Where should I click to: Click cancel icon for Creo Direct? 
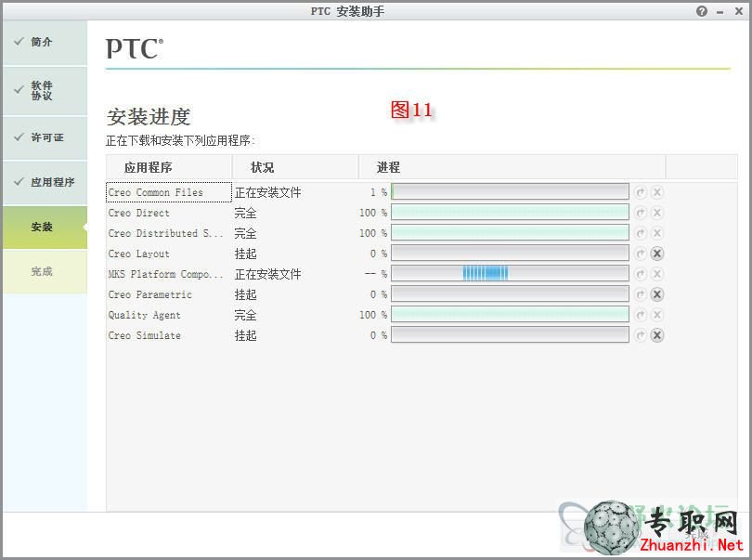(657, 213)
